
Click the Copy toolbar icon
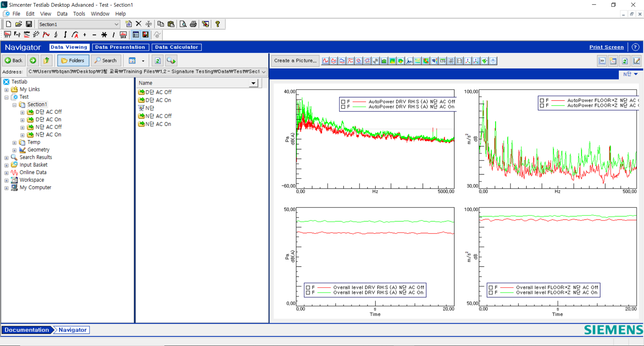click(160, 24)
